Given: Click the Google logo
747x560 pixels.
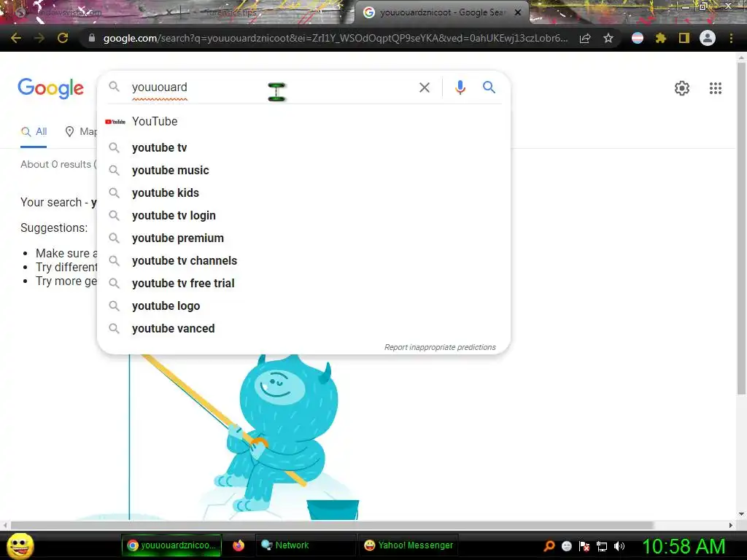Looking at the screenshot, I should (x=50, y=88).
